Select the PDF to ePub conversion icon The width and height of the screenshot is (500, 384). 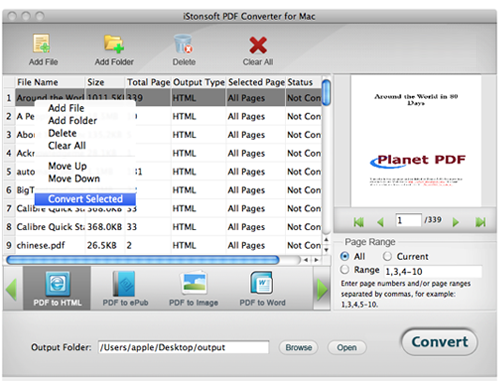124,284
